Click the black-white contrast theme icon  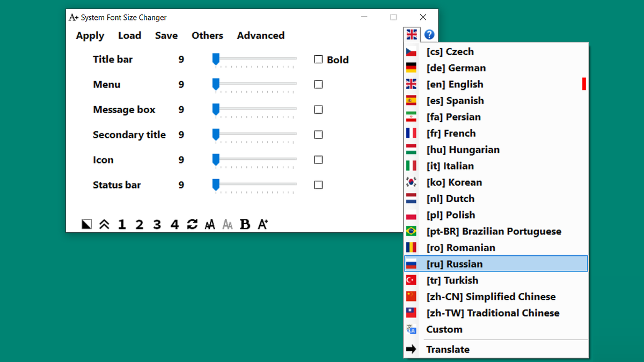(86, 224)
